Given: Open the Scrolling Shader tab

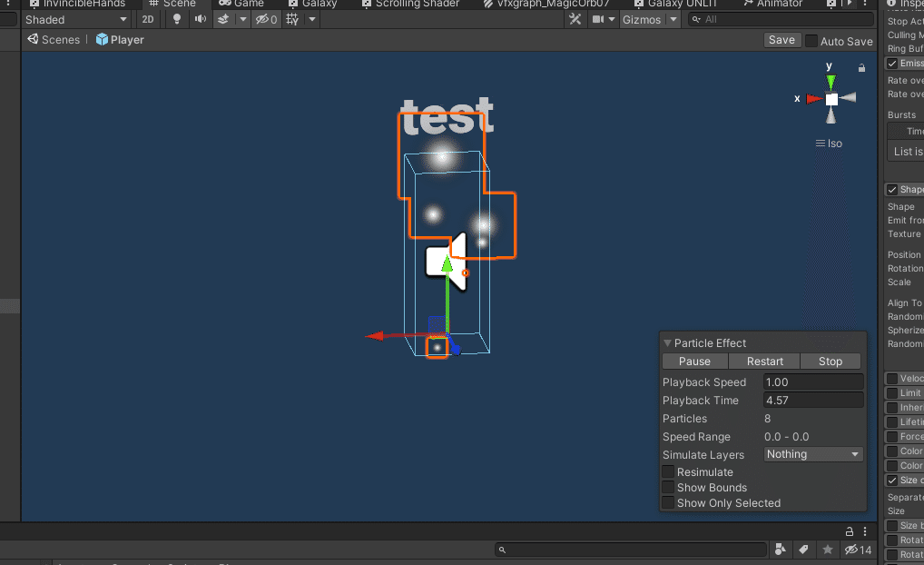Looking at the screenshot, I should [x=410, y=5].
